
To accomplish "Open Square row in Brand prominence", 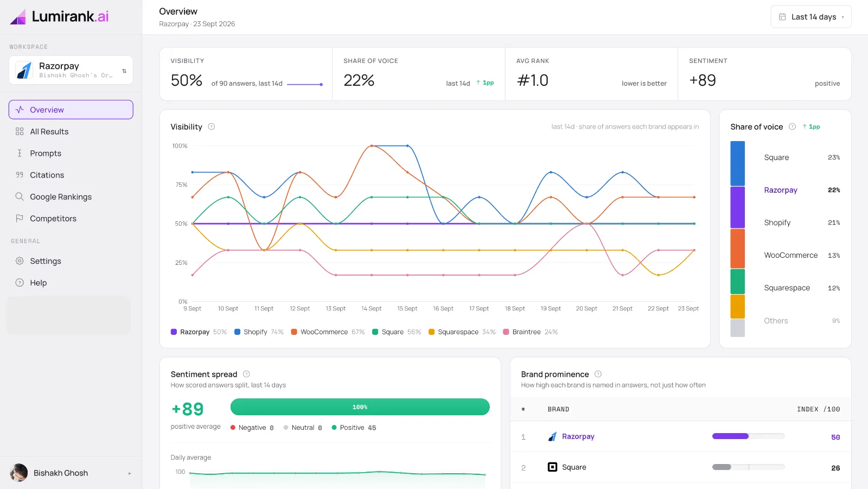I will (x=681, y=467).
